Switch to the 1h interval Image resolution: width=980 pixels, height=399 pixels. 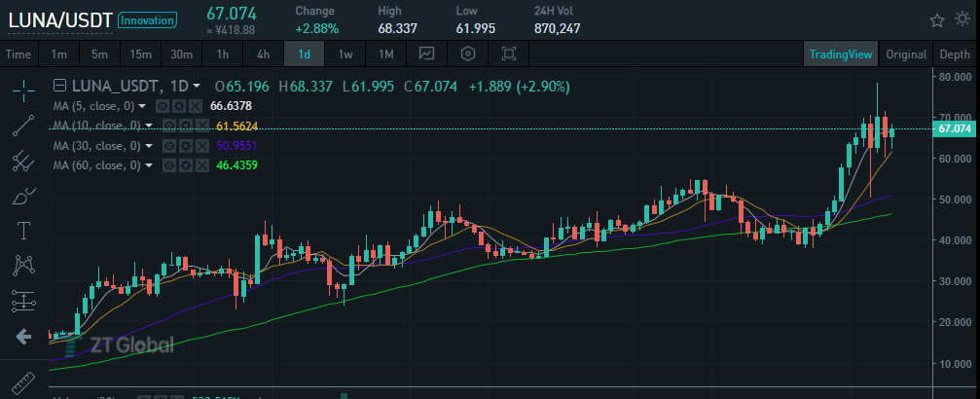pos(223,54)
